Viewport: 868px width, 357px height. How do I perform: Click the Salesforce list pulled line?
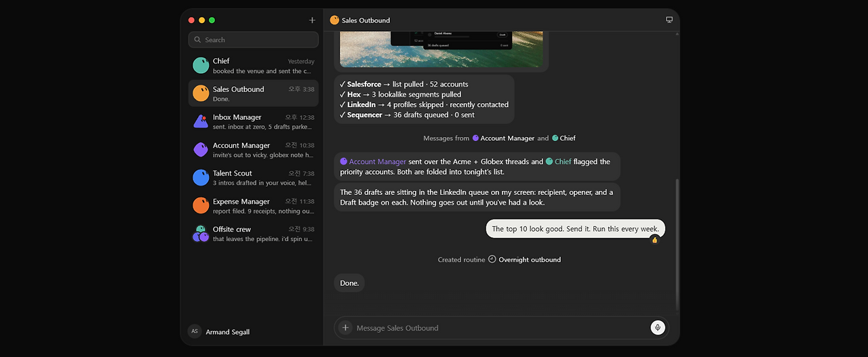404,85
